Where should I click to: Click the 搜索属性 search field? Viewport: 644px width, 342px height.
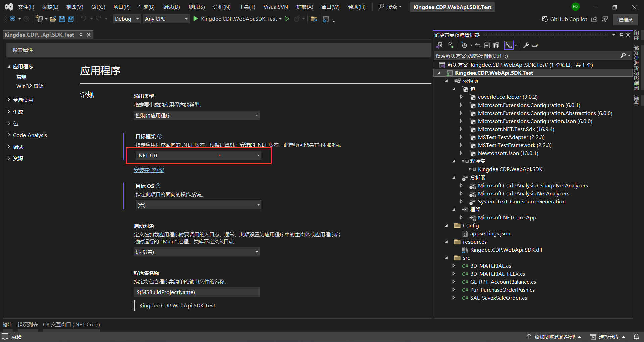point(218,50)
